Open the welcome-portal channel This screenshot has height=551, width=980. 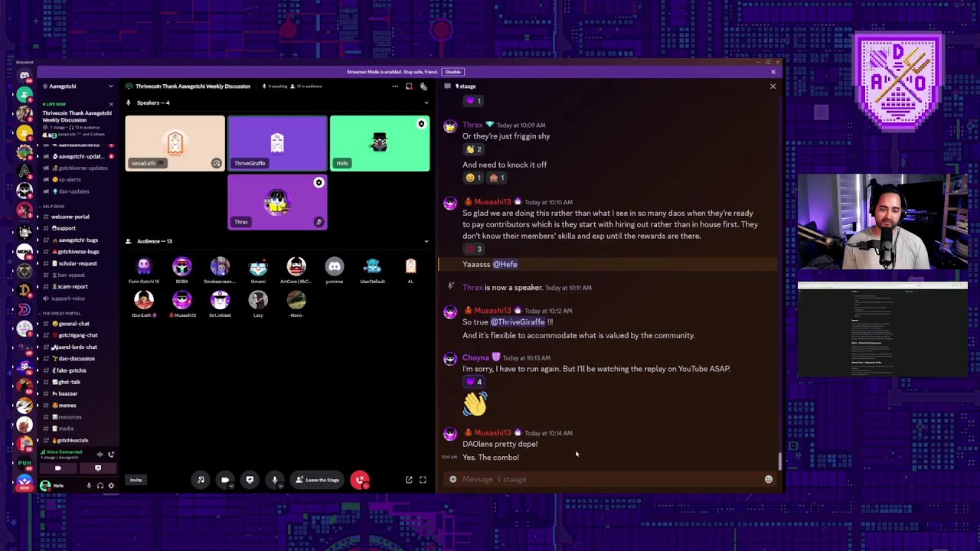click(x=70, y=217)
